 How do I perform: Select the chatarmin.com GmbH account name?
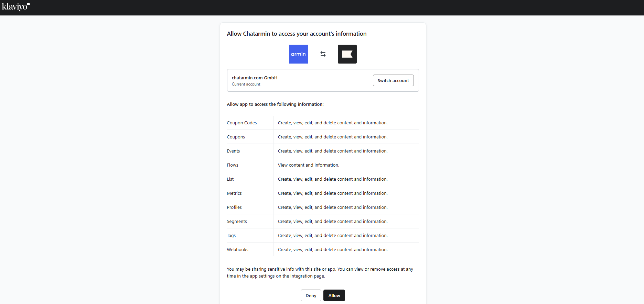pyautogui.click(x=255, y=78)
